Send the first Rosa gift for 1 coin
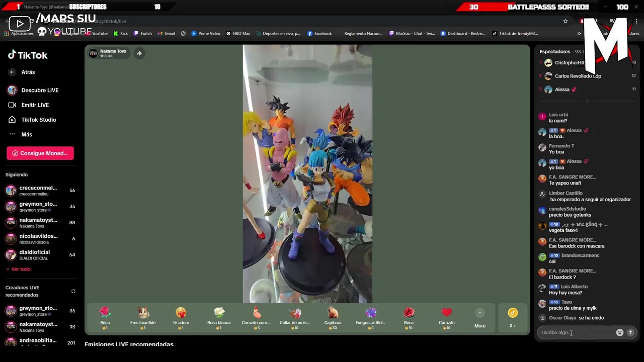This screenshot has height=362, width=644. [x=105, y=318]
